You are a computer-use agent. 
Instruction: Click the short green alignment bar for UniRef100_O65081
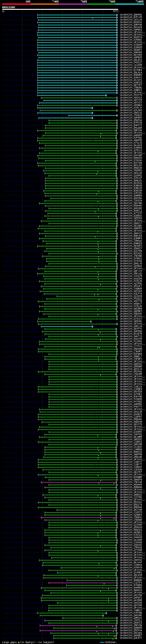65,321
